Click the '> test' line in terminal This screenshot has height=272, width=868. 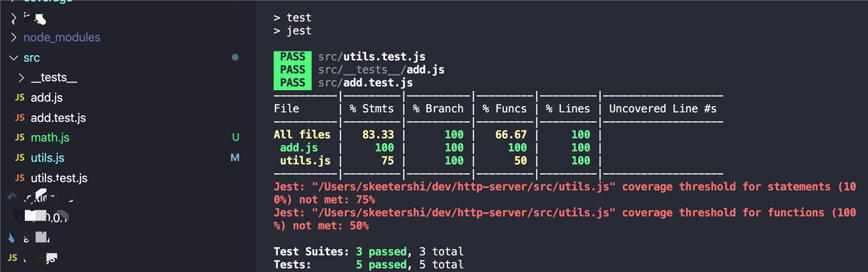(292, 18)
